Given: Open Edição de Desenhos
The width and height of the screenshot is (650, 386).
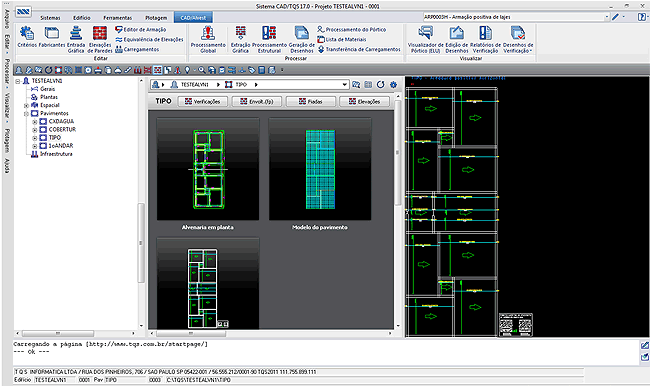Looking at the screenshot, I should [x=456, y=39].
